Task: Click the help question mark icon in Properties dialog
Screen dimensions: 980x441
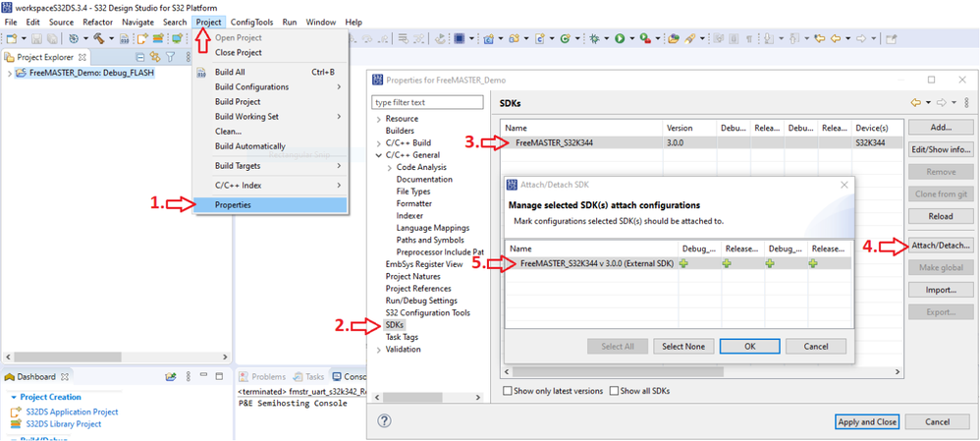Action: click(x=385, y=421)
